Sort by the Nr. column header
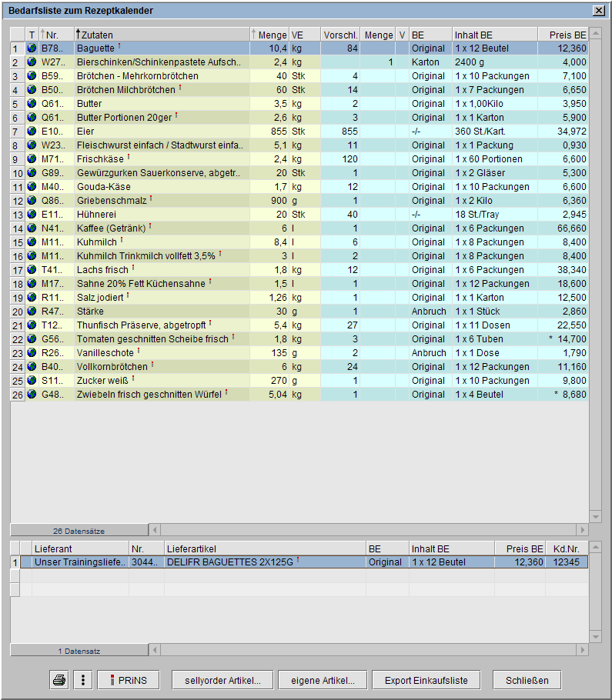This screenshot has height=700, width=612. tap(55, 35)
